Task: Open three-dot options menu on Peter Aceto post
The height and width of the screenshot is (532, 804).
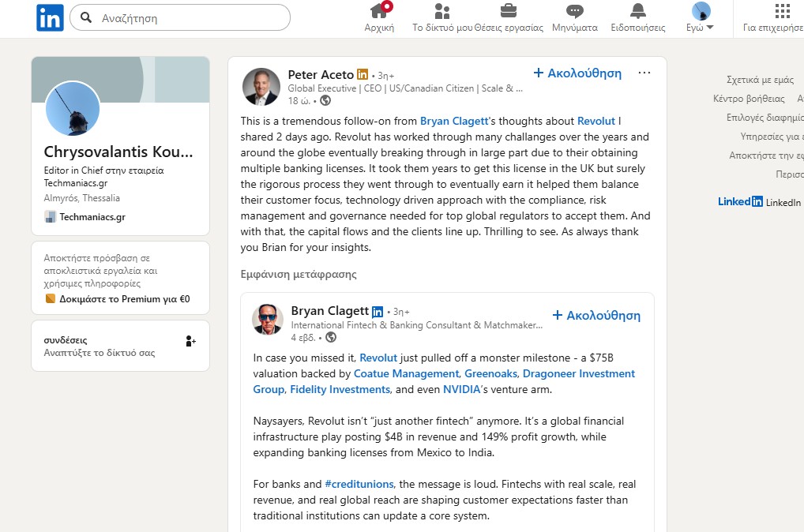Action: coord(644,73)
